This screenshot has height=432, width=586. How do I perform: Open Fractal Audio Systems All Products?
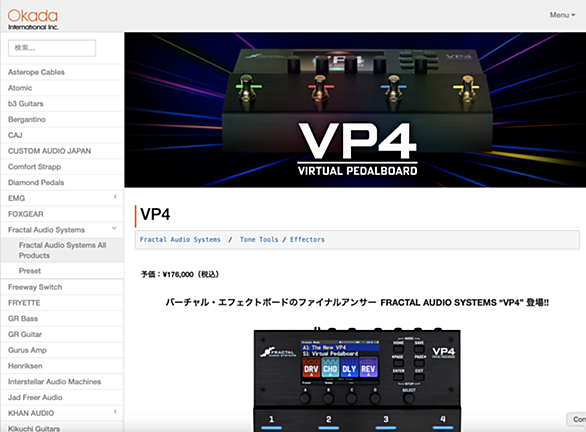pyautogui.click(x=62, y=250)
